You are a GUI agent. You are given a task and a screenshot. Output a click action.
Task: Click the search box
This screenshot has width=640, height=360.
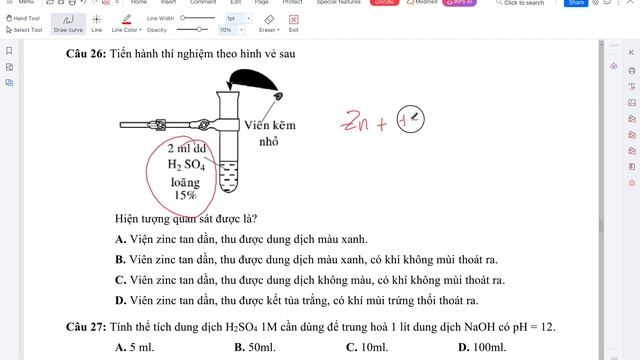(x=520, y=2)
